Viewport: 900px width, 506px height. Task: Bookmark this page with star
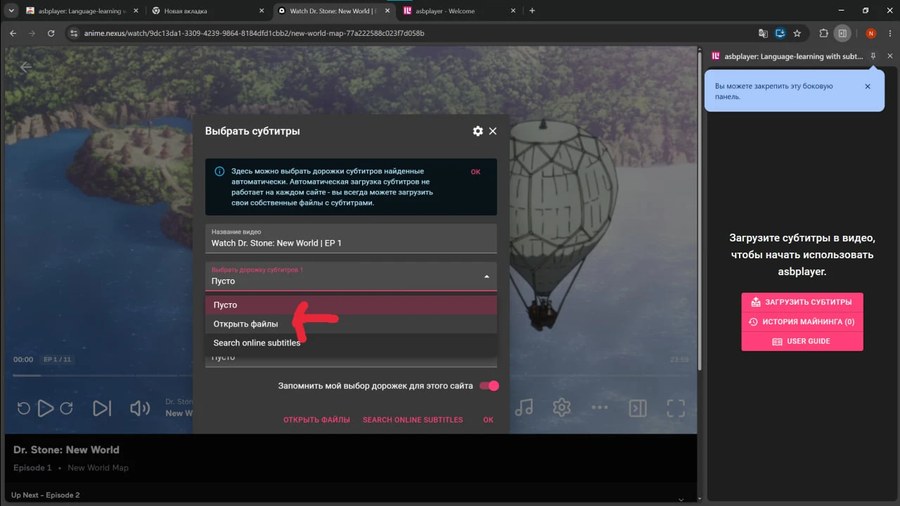pos(797,33)
